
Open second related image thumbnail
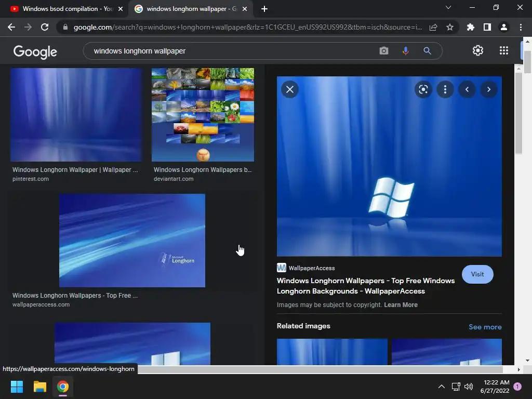coord(446,352)
